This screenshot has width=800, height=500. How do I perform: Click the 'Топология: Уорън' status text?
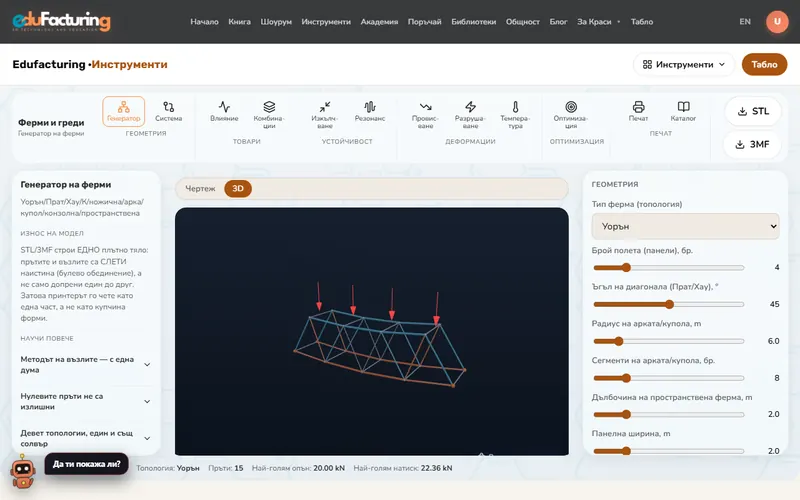[167, 468]
